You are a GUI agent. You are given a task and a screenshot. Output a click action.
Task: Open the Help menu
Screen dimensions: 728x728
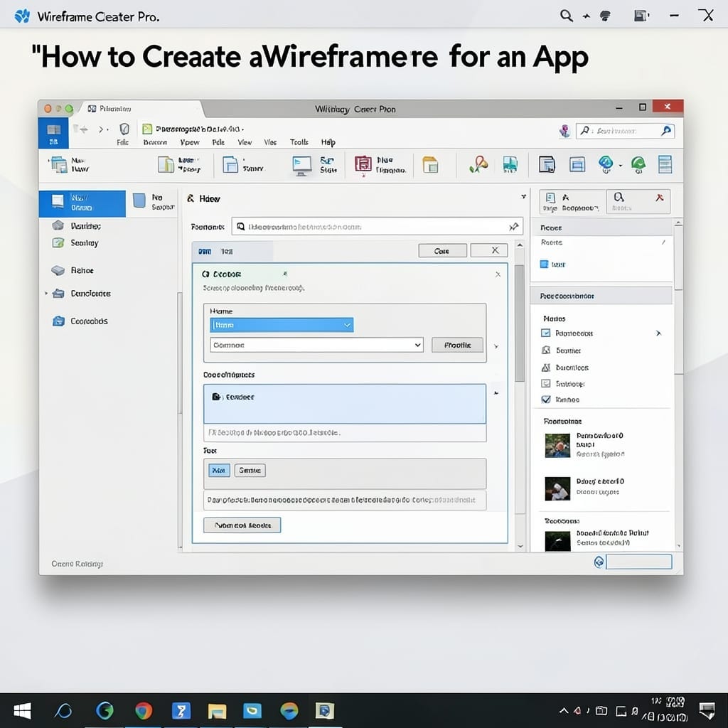(328, 142)
